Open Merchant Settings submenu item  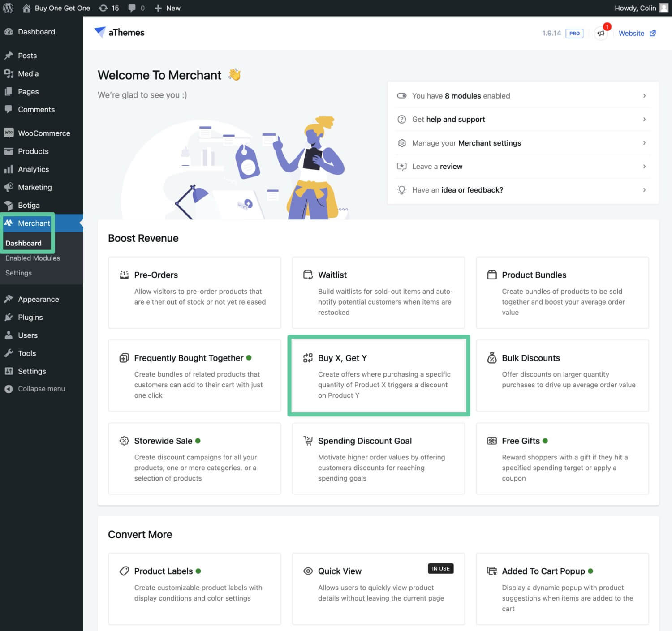pyautogui.click(x=18, y=273)
